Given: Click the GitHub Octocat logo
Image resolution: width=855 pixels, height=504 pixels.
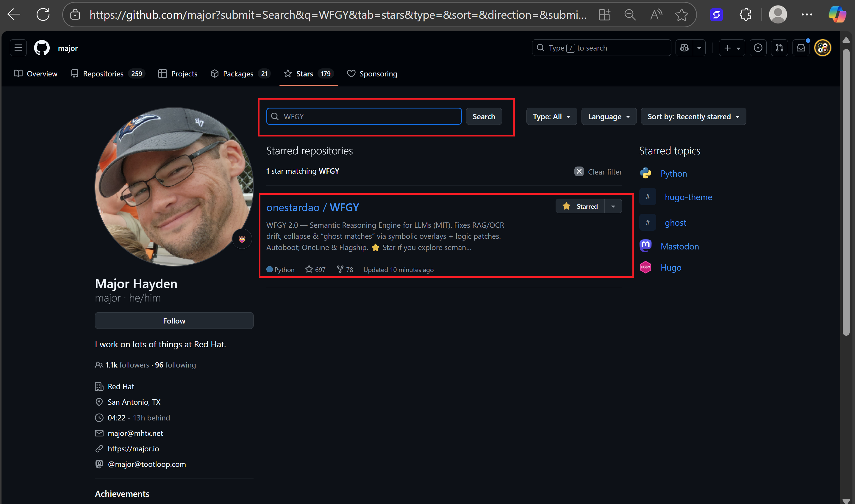Looking at the screenshot, I should (42, 48).
